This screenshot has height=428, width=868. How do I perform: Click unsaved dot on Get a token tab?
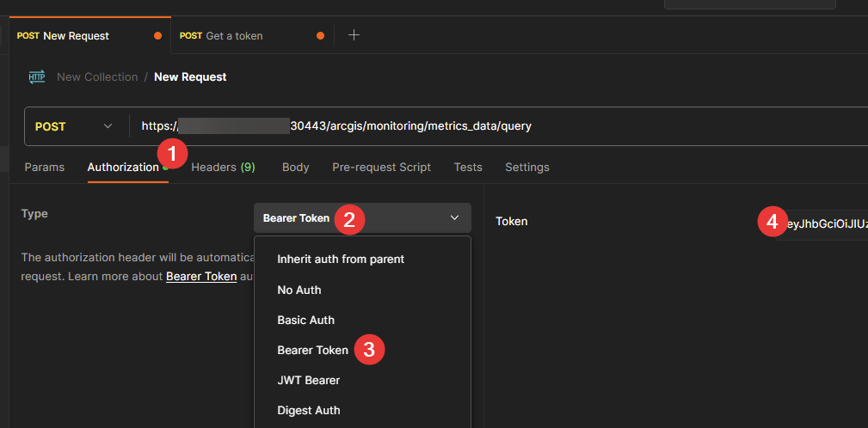[321, 36]
